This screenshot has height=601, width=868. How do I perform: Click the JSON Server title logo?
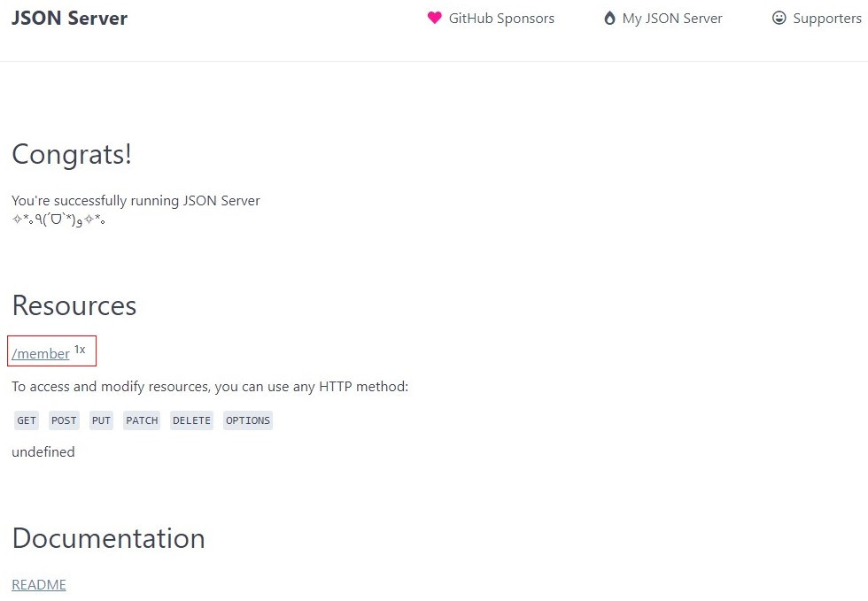click(70, 19)
